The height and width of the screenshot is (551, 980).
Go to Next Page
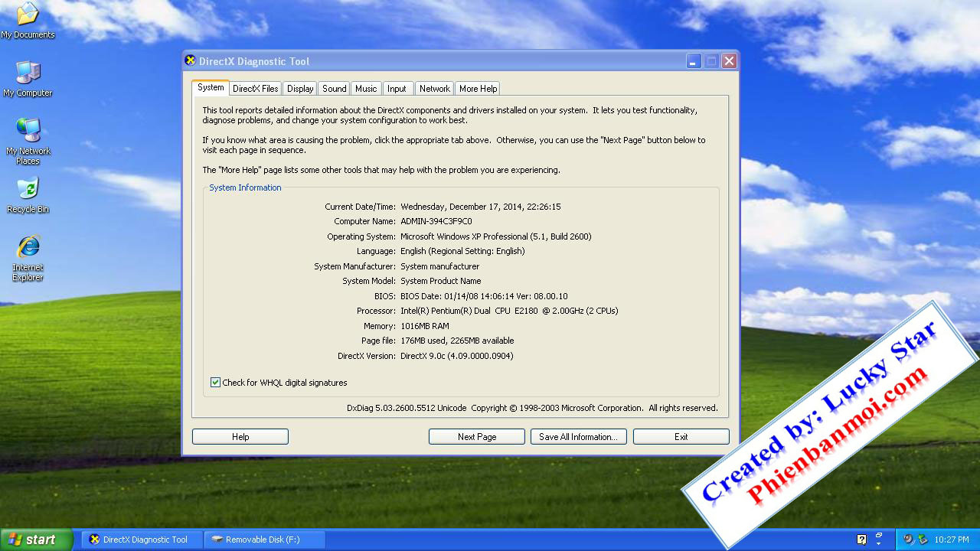tap(477, 437)
